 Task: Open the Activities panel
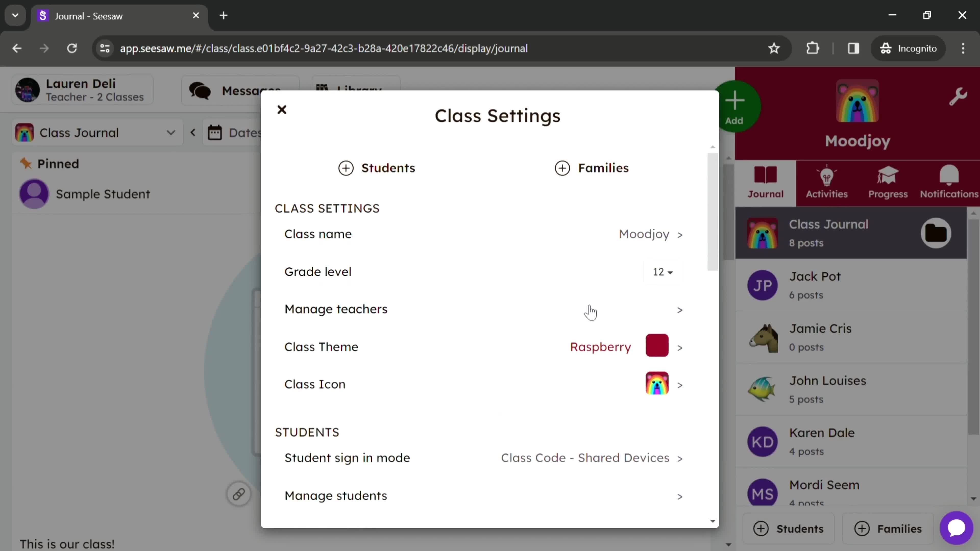827,182
